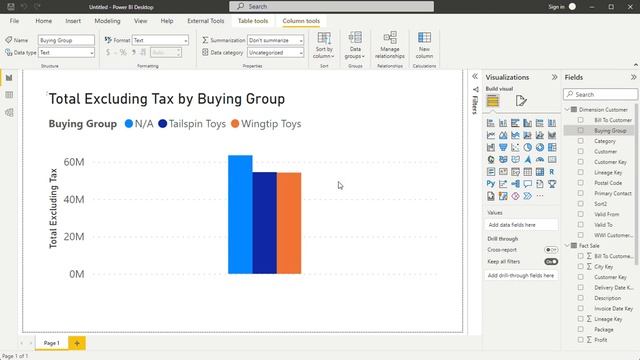The width and height of the screenshot is (640, 360).
Task: Expand the Filters pane
Action: coord(475,76)
